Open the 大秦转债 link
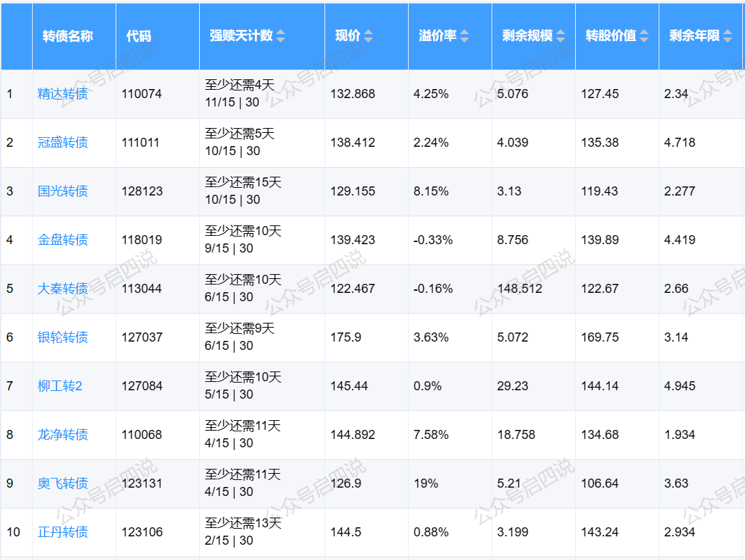 click(x=63, y=289)
